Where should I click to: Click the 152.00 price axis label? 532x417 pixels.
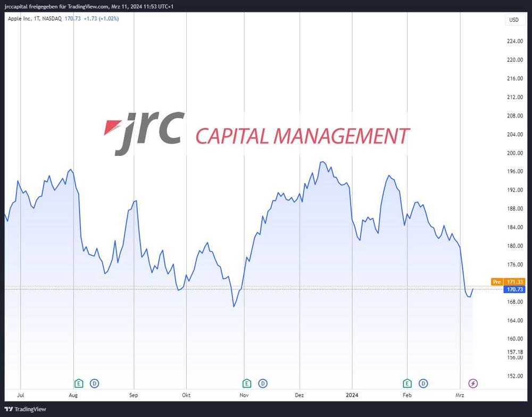514,376
